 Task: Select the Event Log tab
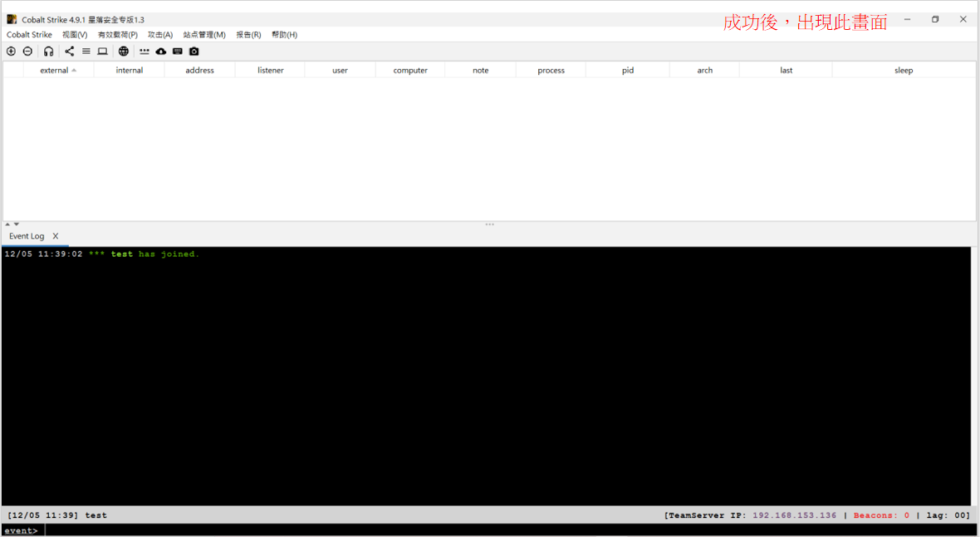tap(27, 236)
